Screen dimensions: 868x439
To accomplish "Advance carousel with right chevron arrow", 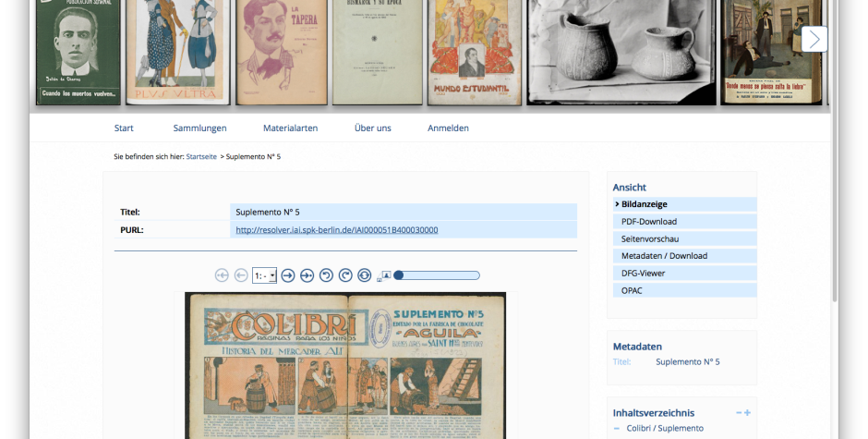I will (x=814, y=39).
